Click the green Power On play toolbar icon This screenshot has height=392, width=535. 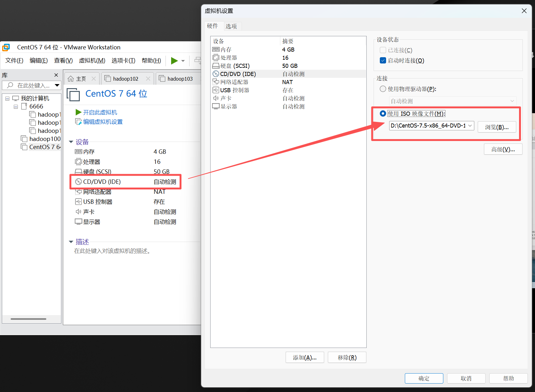(174, 61)
